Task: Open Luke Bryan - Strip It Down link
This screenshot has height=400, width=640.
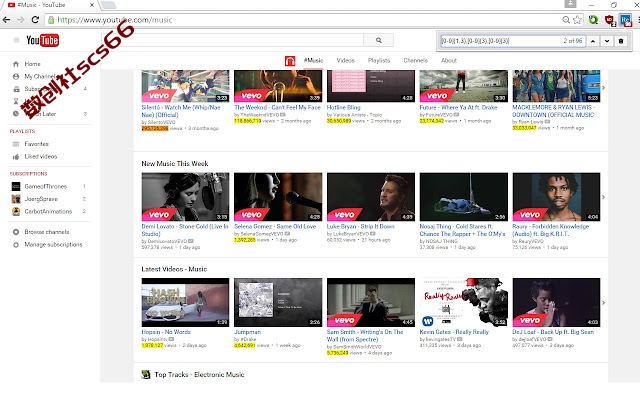Action: click(360, 226)
